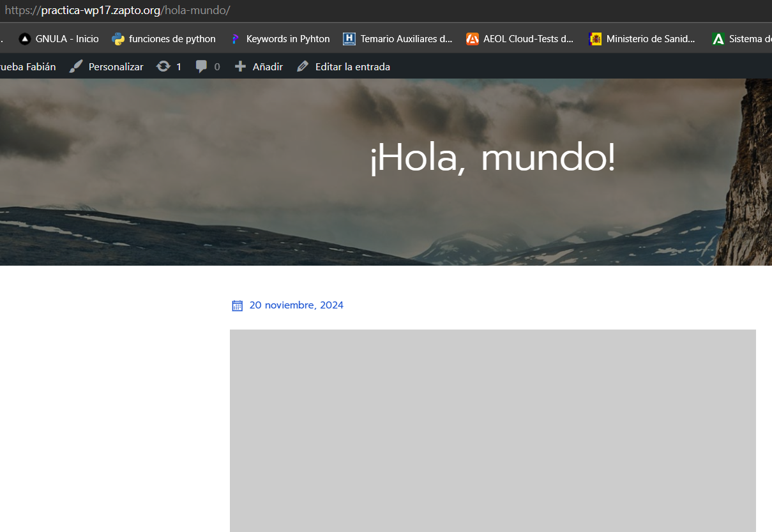Open Personalizar in the WordPress admin bar
Viewport: 772px width, 532px height.
coord(116,66)
